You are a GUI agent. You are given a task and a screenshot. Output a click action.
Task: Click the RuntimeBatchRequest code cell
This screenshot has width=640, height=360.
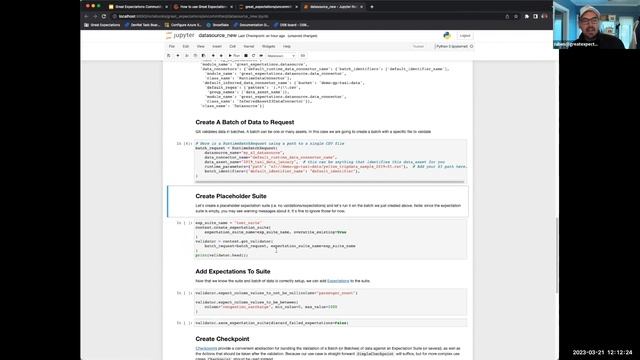[331, 160]
